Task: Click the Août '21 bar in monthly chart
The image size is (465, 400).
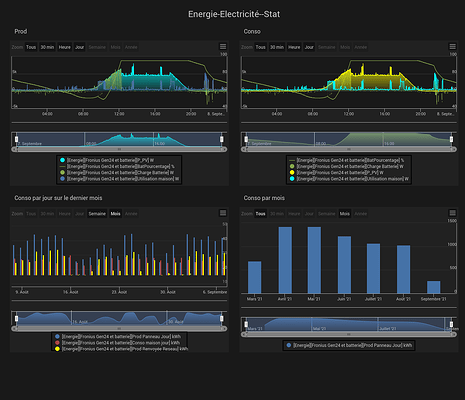Action: 403,269
